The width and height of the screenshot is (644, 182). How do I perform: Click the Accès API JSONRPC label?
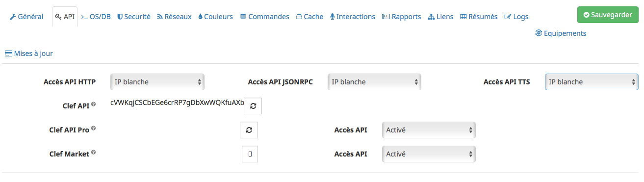[281, 82]
